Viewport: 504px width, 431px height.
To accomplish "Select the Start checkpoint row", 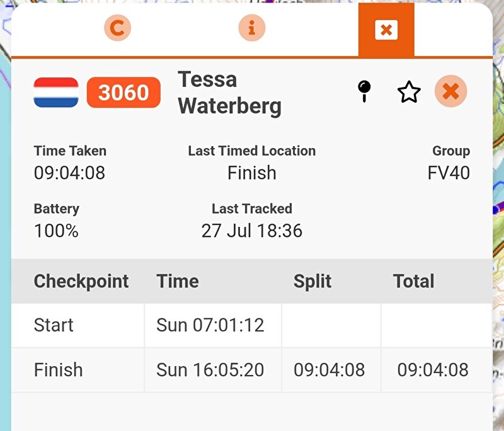I will (251, 325).
